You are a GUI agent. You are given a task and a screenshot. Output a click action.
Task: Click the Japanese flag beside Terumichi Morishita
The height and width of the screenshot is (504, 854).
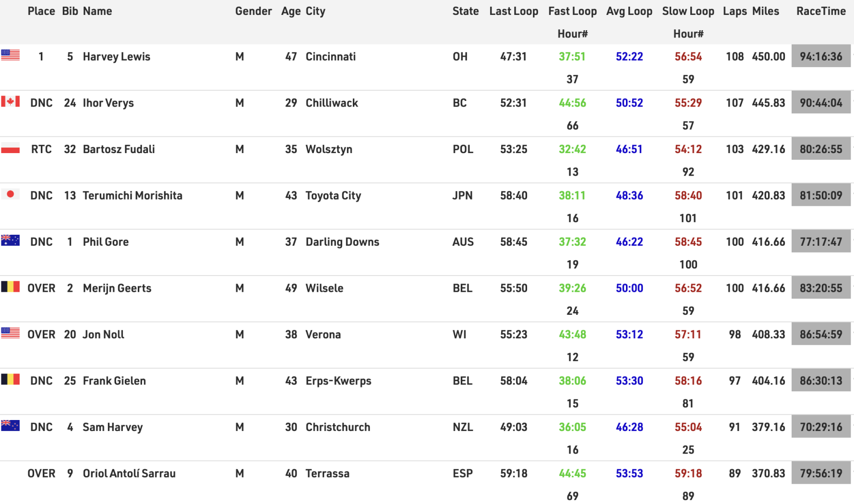click(x=10, y=194)
